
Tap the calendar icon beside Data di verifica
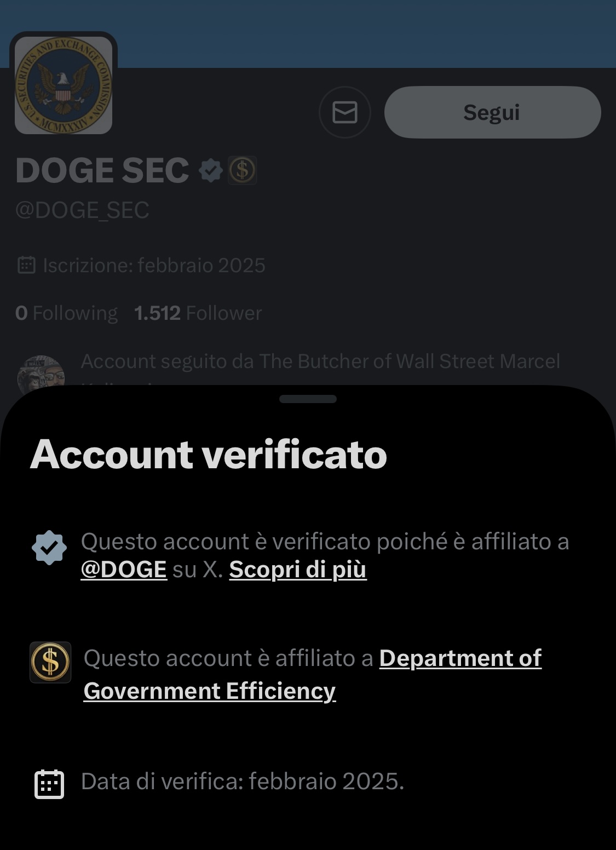pyautogui.click(x=49, y=784)
